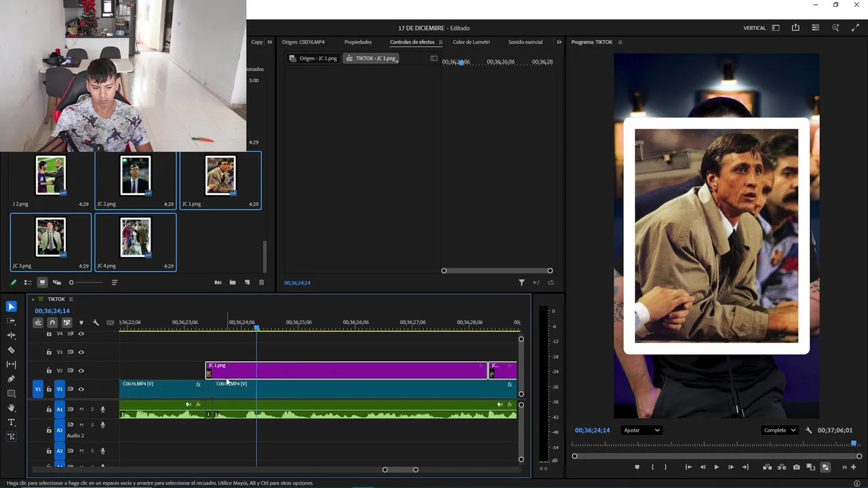Select the Pen tool
This screenshot has width=868, height=488.
click(x=11, y=379)
